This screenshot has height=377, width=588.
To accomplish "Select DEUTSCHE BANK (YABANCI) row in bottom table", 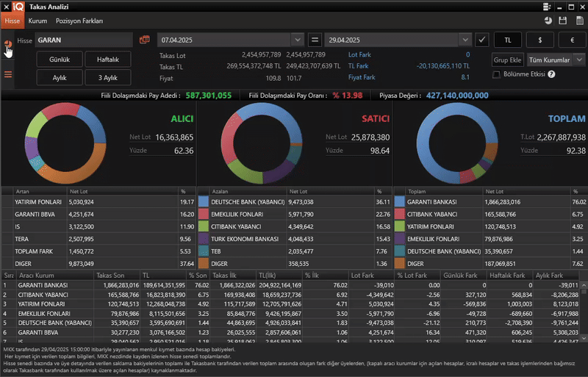I will point(290,323).
